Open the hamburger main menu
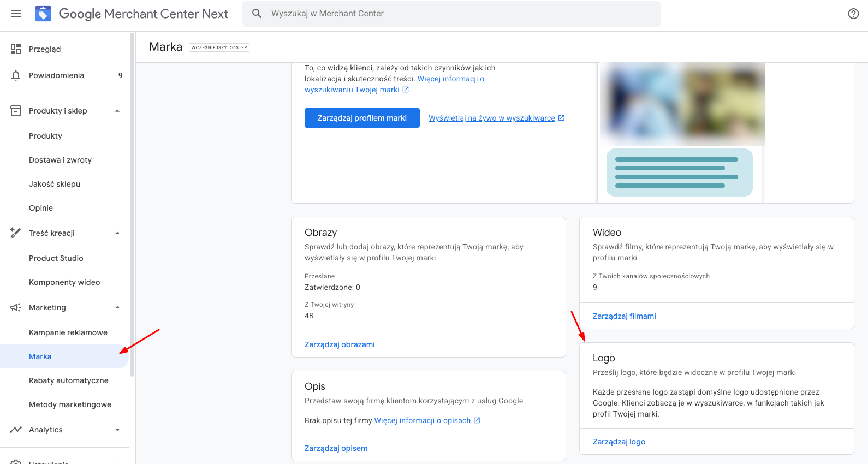 (x=16, y=14)
